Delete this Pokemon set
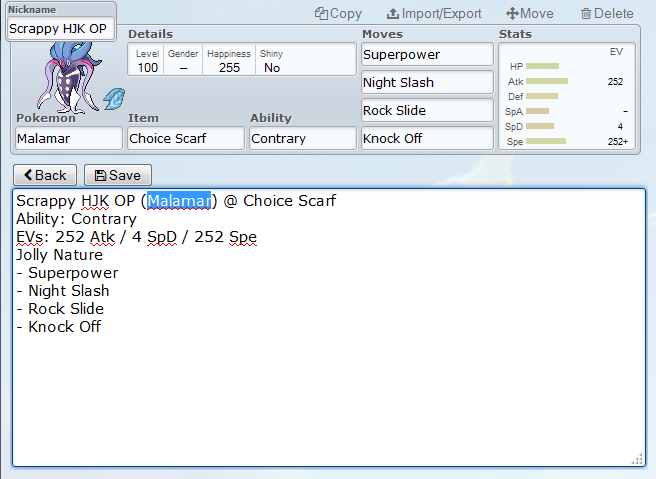 pyautogui.click(x=607, y=14)
